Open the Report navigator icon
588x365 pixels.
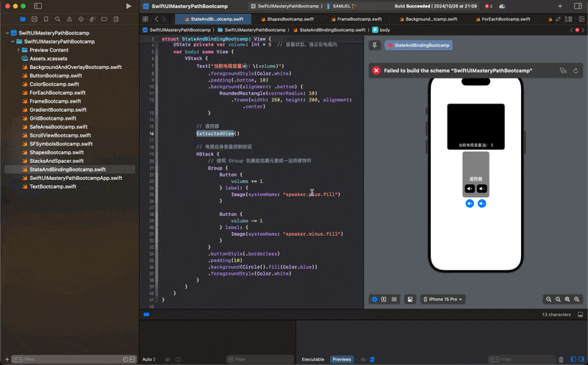coord(116,19)
